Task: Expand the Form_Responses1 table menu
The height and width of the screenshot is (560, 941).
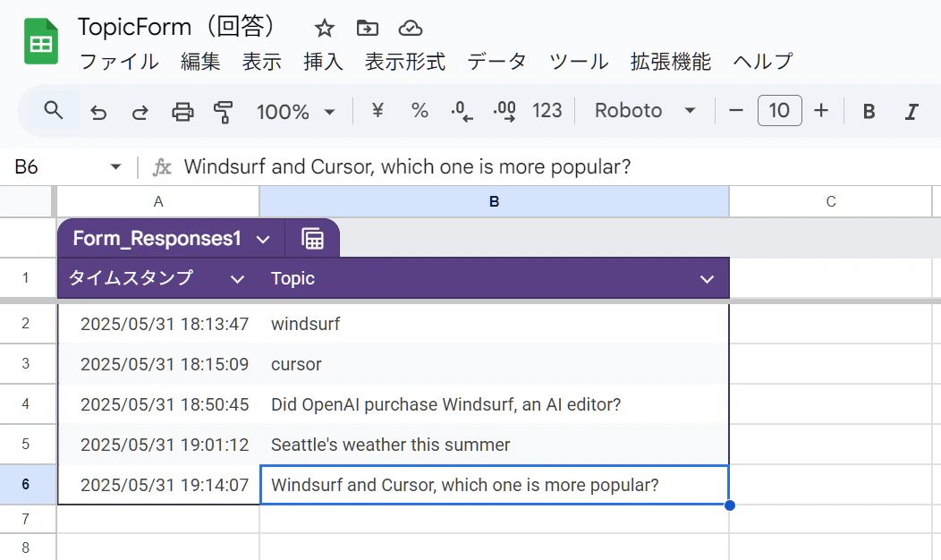Action: 263,240
